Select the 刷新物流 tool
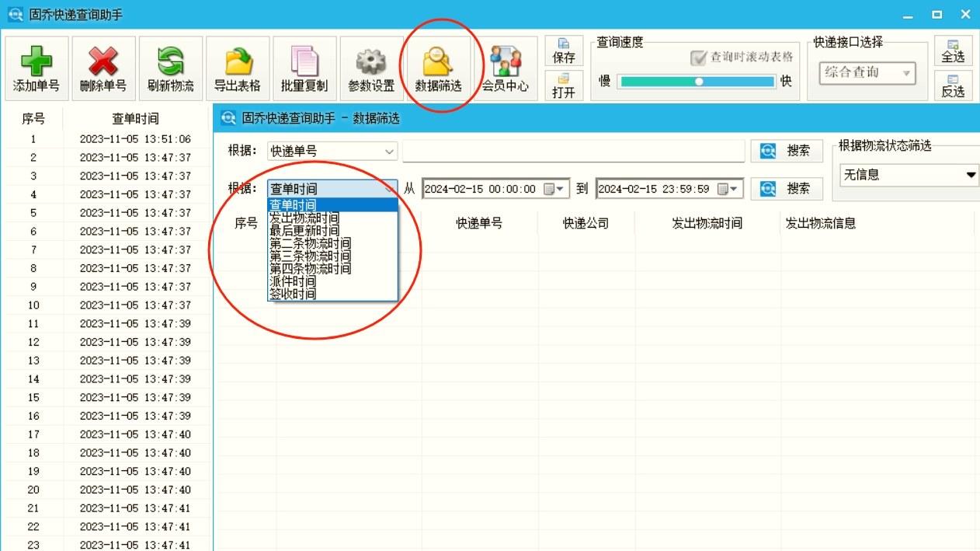This screenshot has width=980, height=551. (x=170, y=68)
